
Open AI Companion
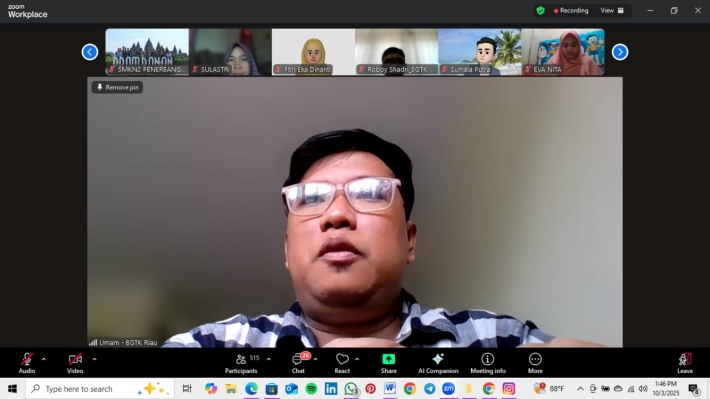pyautogui.click(x=438, y=363)
